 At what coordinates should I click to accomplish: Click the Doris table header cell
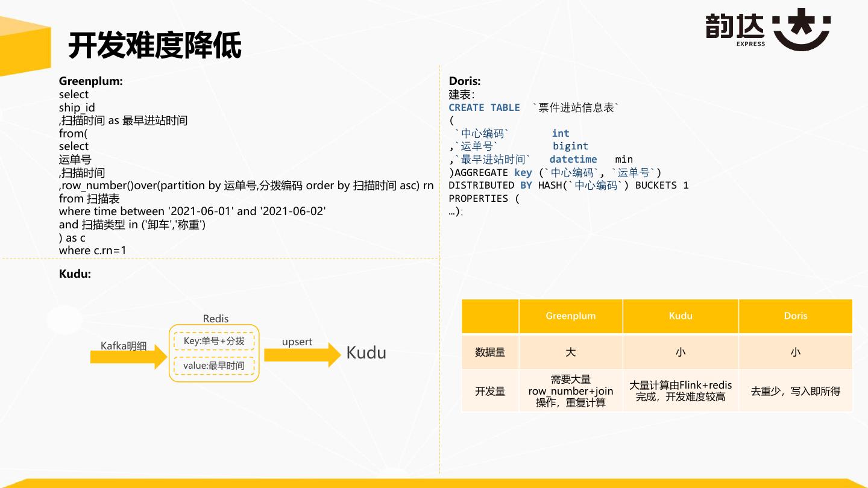[795, 316]
